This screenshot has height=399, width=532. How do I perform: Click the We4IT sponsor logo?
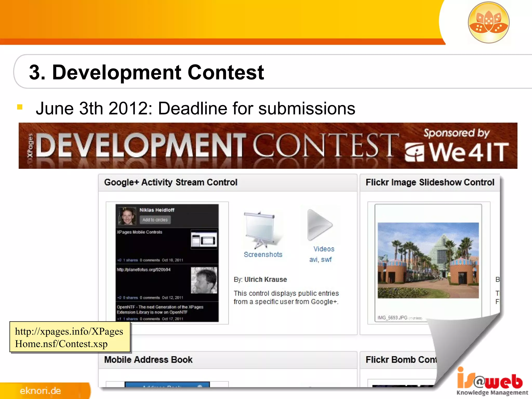pos(457,152)
